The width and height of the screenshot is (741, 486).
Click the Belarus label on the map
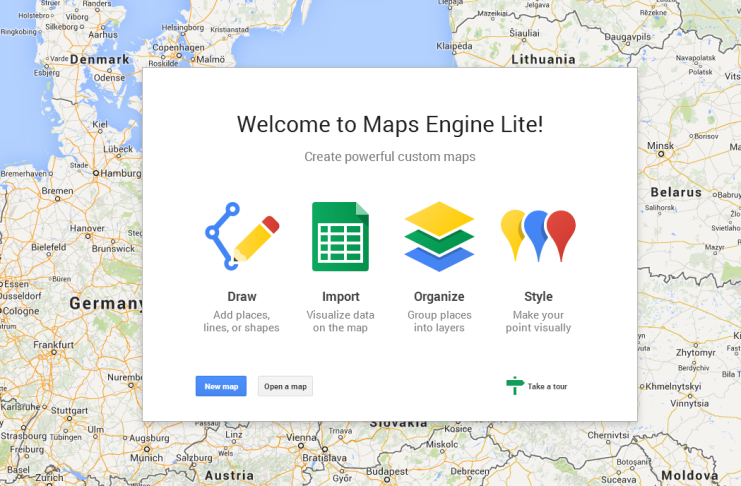pos(677,191)
